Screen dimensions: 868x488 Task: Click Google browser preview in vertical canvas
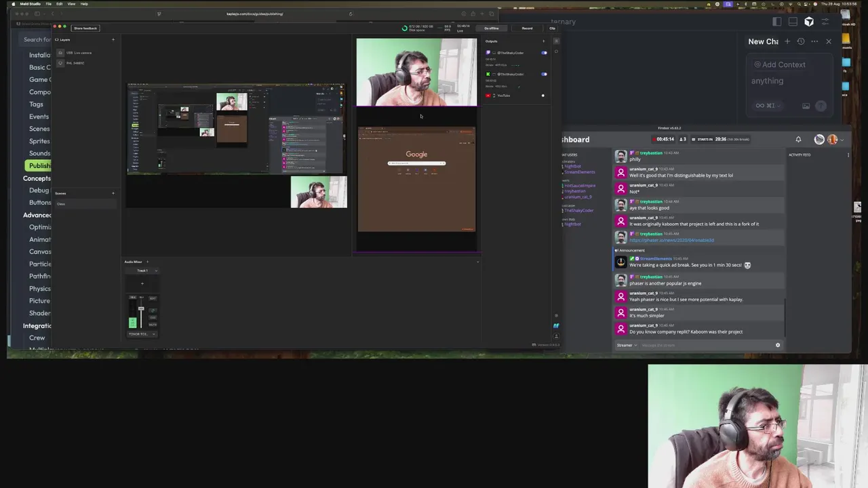[416, 179]
